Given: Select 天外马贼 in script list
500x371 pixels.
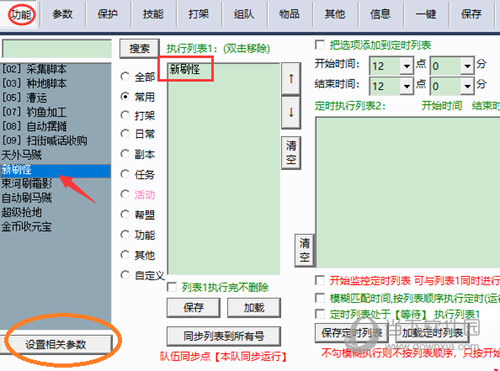Looking at the screenshot, I should pyautogui.click(x=55, y=155).
